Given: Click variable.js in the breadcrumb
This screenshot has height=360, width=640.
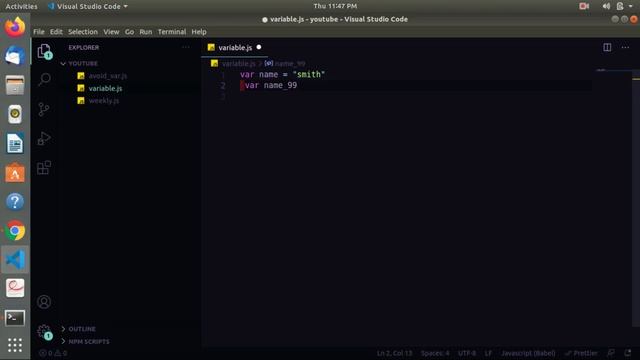Looking at the screenshot, I should (x=238, y=64).
